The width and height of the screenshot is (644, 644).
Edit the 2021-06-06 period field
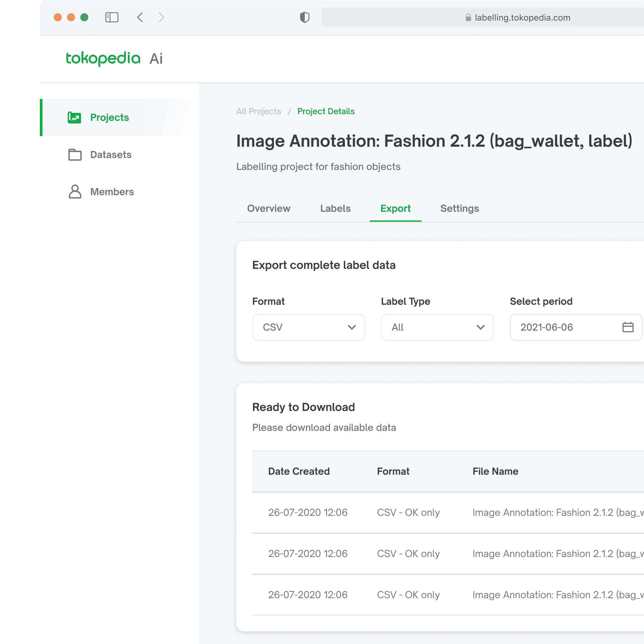pos(553,327)
